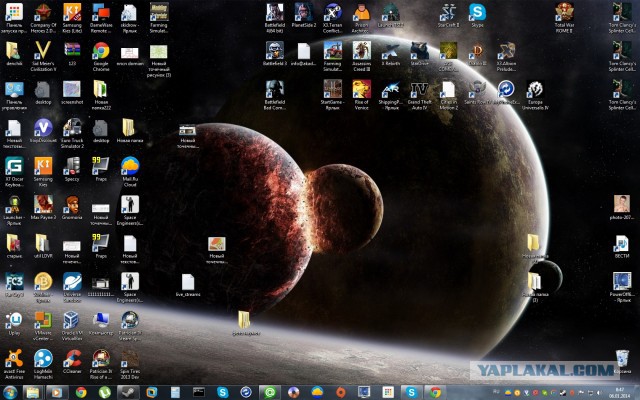Select the Speccy shortcut icon

[x=72, y=169]
